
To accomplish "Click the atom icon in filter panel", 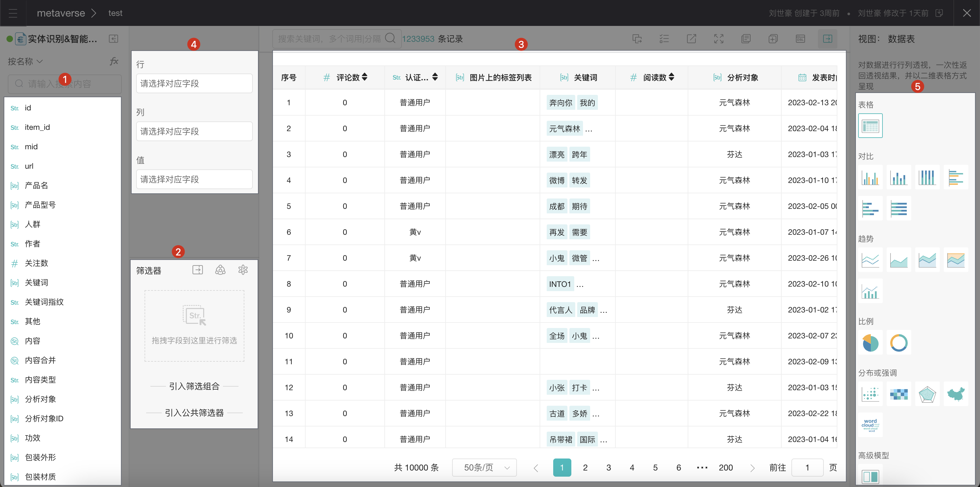I will coord(243,270).
